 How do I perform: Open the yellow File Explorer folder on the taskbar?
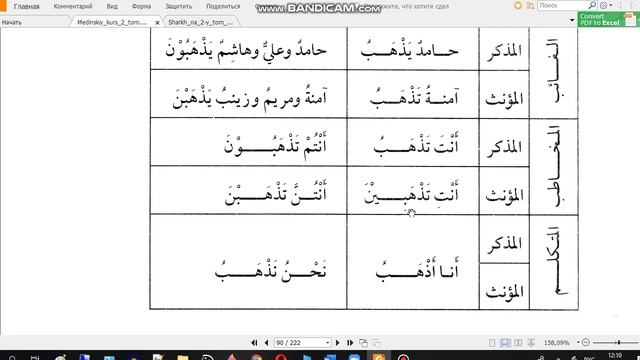pyautogui.click(x=182, y=358)
